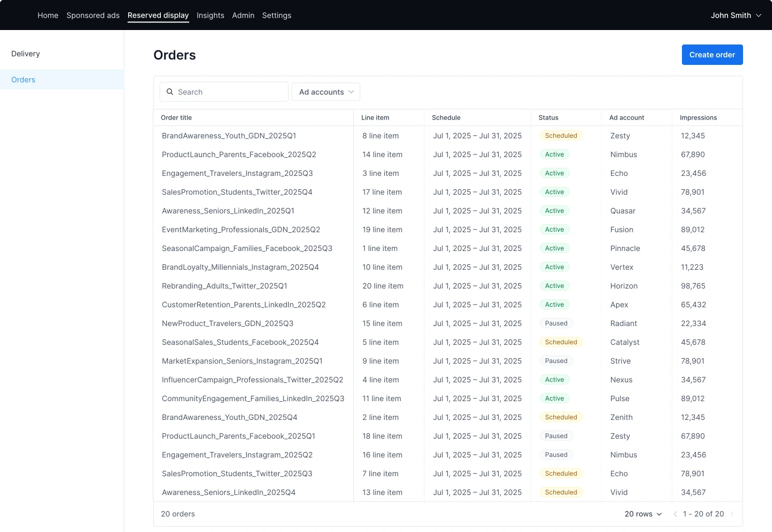Switch to the Insights tab
This screenshot has height=532, width=772.
[x=210, y=16]
